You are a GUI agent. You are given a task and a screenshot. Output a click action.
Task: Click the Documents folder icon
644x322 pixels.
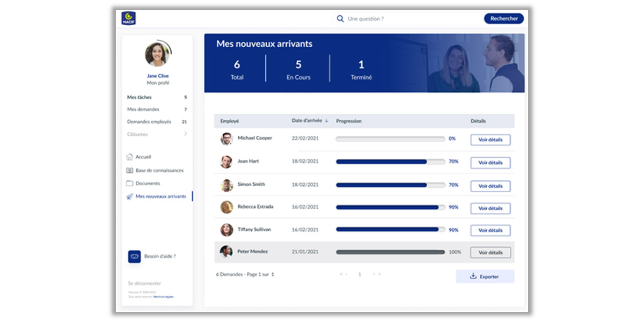(129, 184)
